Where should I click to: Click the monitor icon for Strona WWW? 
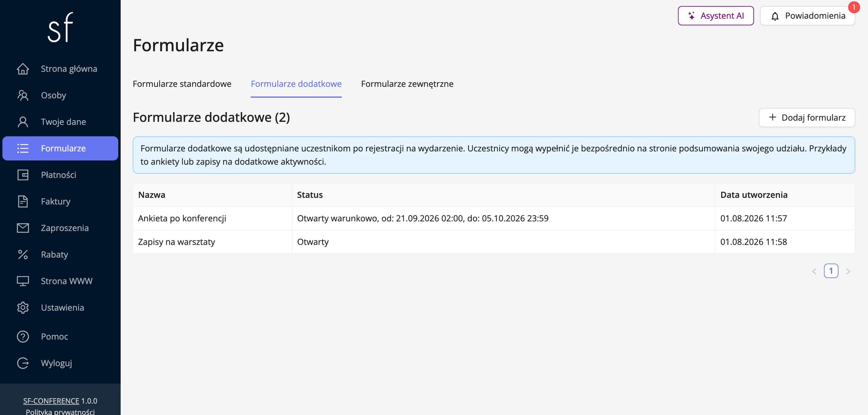[x=23, y=281]
